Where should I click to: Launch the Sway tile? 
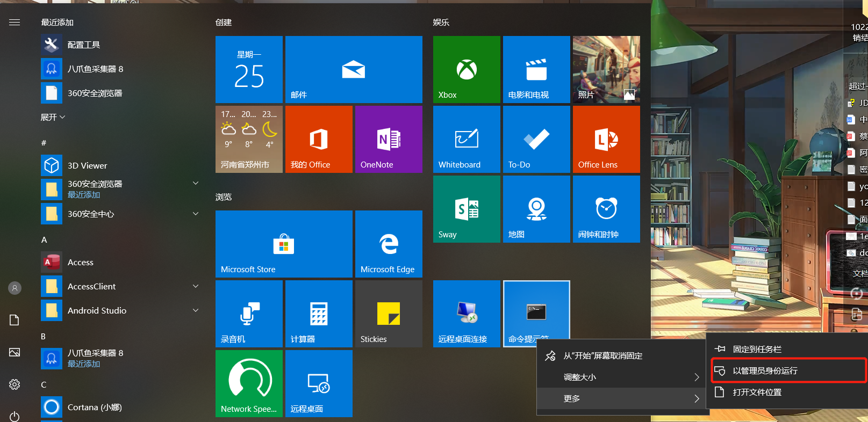467,209
